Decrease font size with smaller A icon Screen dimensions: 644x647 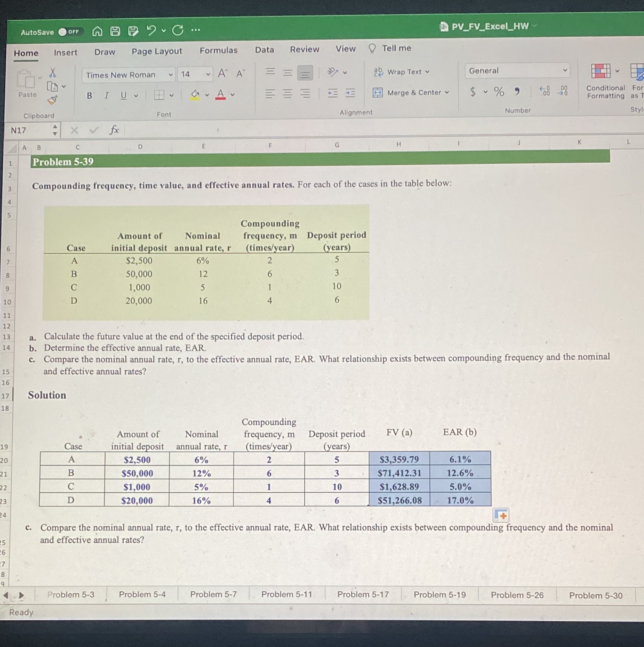point(240,73)
